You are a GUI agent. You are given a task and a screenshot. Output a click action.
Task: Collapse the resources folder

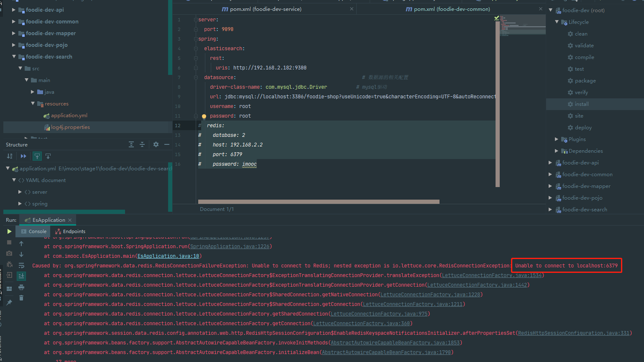[x=33, y=103]
